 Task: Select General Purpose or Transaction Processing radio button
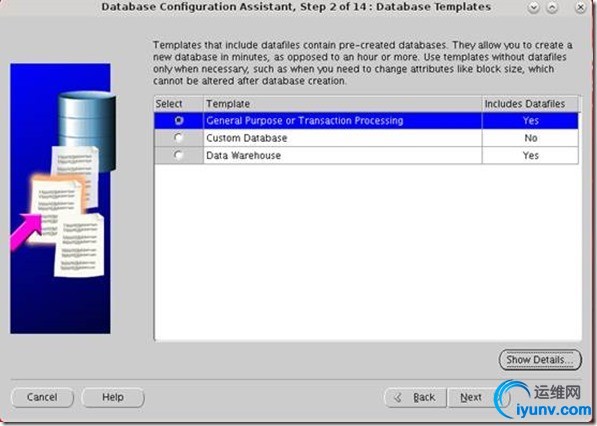pos(179,121)
